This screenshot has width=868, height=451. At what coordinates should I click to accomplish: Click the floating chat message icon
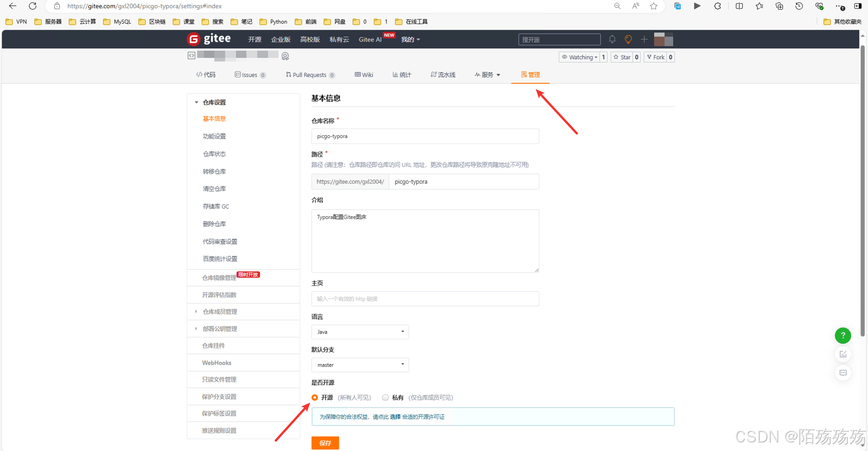[843, 373]
